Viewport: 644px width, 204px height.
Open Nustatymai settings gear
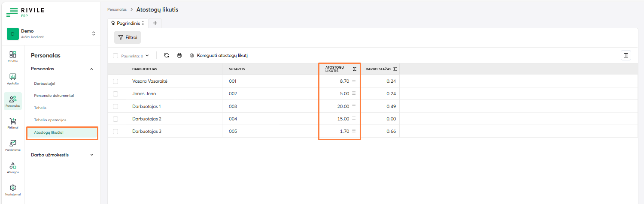click(x=13, y=190)
